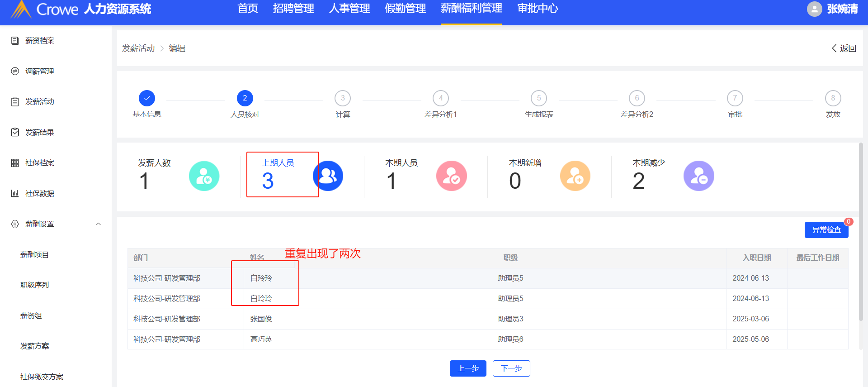Click the 薪资档案 sidebar icon
868x387 pixels.
tap(15, 41)
